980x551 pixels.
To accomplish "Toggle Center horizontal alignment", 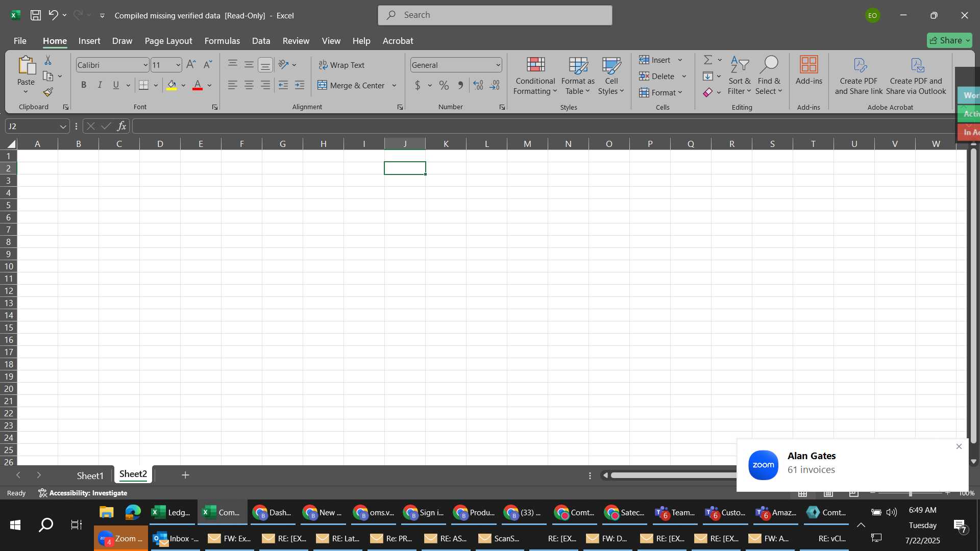I will point(249,85).
